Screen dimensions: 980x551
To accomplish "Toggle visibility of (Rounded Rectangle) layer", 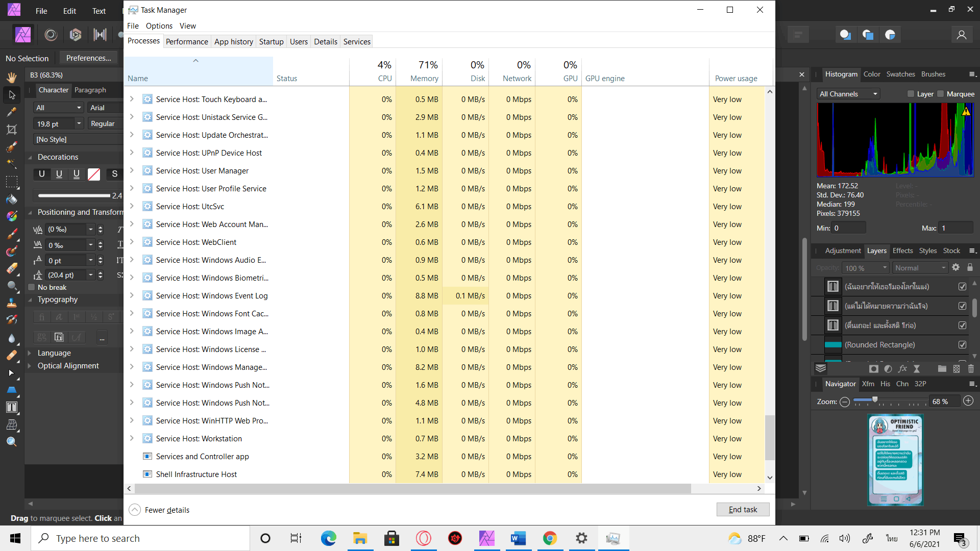I will (x=962, y=345).
